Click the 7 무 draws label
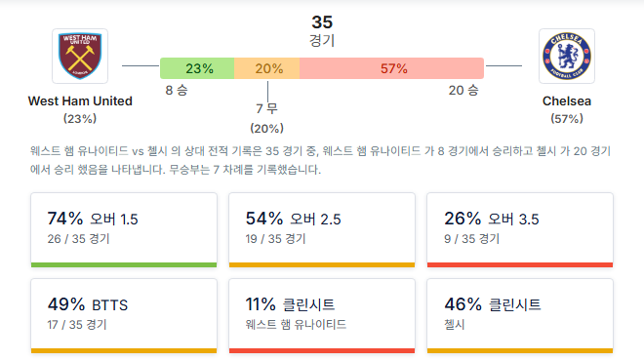This screenshot has height=361, width=644. click(267, 109)
